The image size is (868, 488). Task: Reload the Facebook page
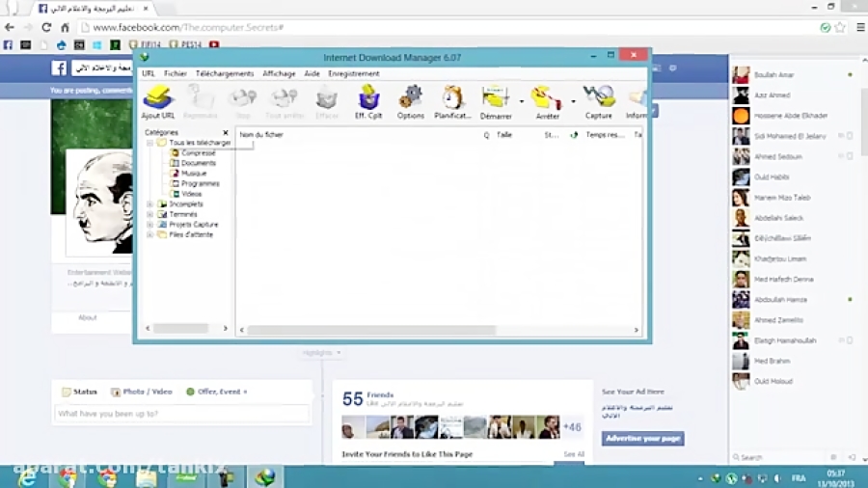[46, 27]
